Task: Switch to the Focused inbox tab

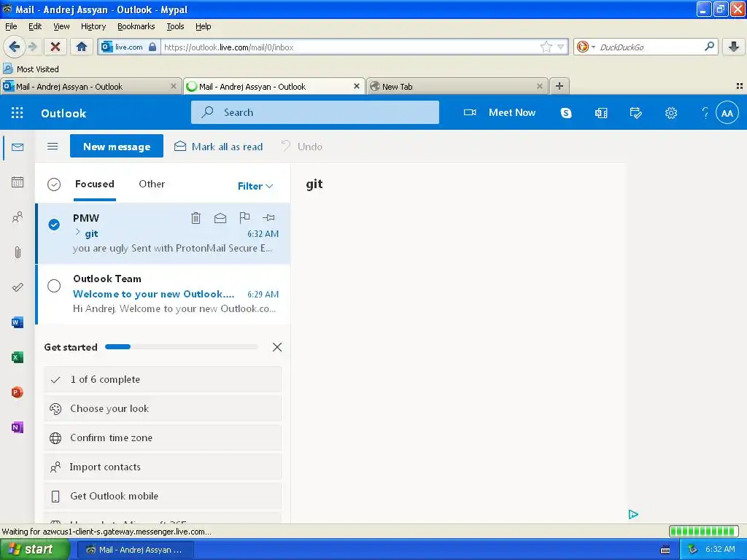Action: pos(94,184)
